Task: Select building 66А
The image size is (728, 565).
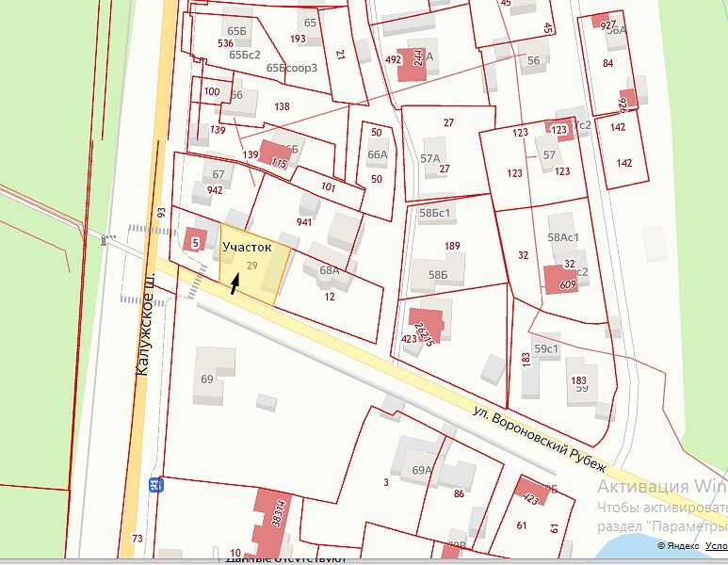Action: tap(377, 154)
